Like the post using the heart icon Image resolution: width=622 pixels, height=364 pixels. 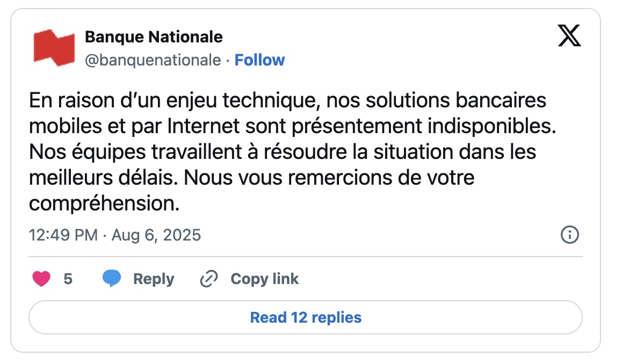tap(41, 279)
